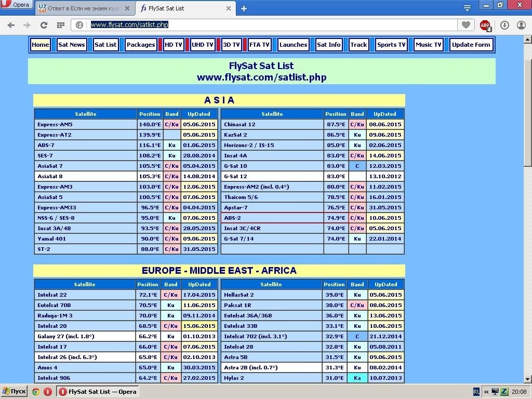
Task: Click the address bar URL field
Action: pos(273,25)
